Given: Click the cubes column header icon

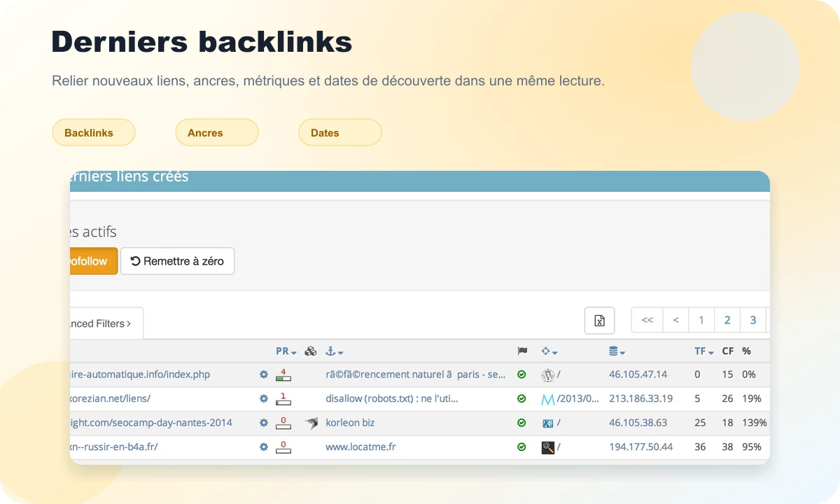Looking at the screenshot, I should [311, 351].
